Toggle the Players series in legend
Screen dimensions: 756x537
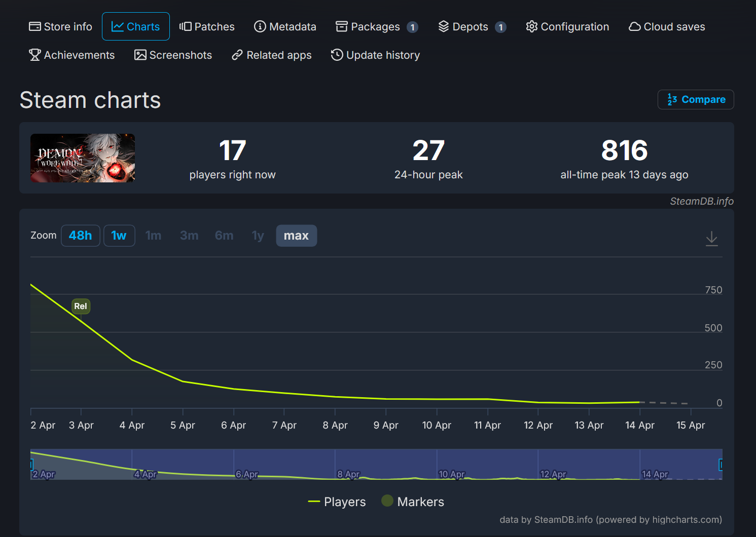[x=337, y=502]
